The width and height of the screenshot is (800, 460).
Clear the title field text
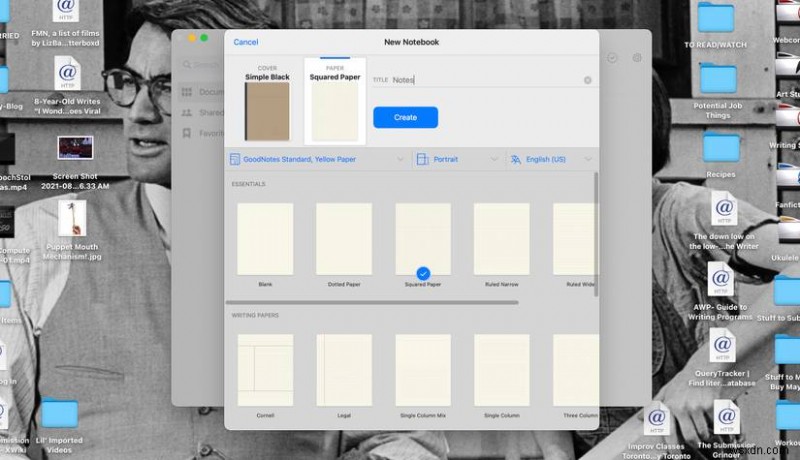point(587,80)
